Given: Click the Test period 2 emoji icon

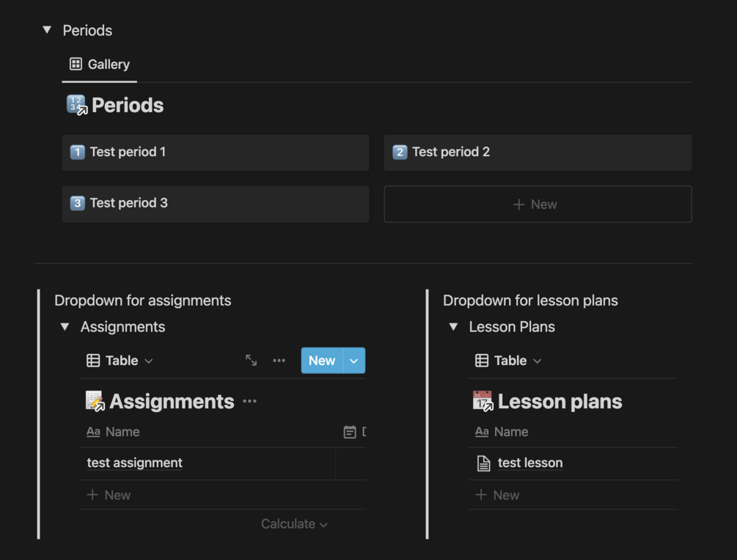Looking at the screenshot, I should [x=400, y=152].
